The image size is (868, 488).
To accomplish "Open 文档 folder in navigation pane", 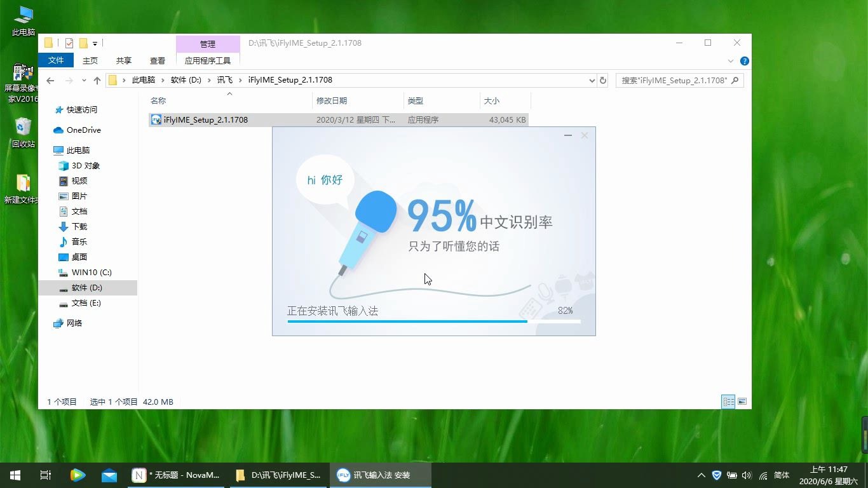I will tap(79, 211).
